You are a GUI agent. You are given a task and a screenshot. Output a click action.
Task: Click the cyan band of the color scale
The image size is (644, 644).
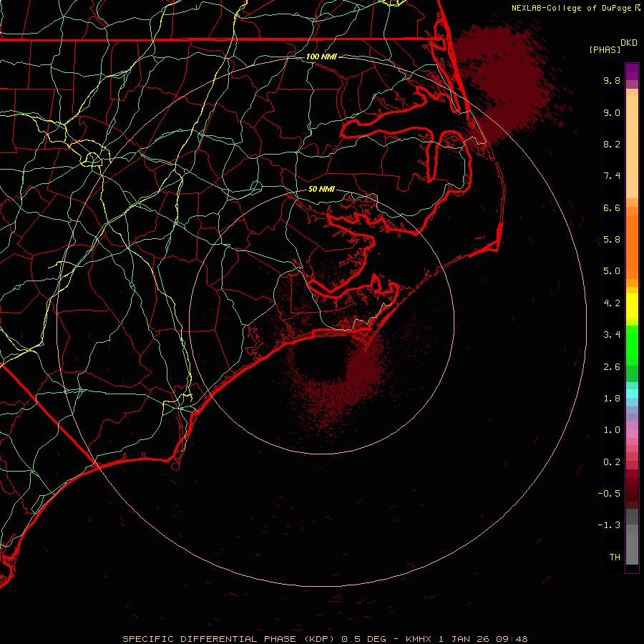click(x=632, y=394)
